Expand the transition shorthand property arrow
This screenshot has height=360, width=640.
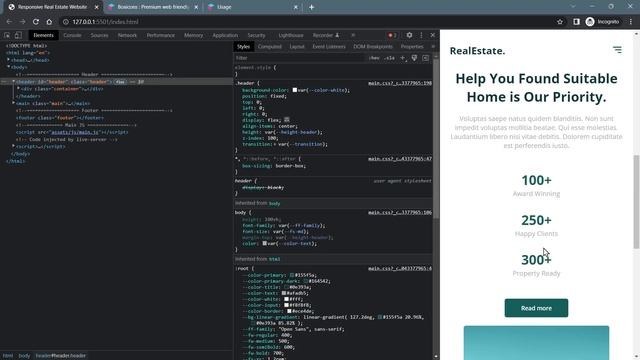(x=275, y=144)
